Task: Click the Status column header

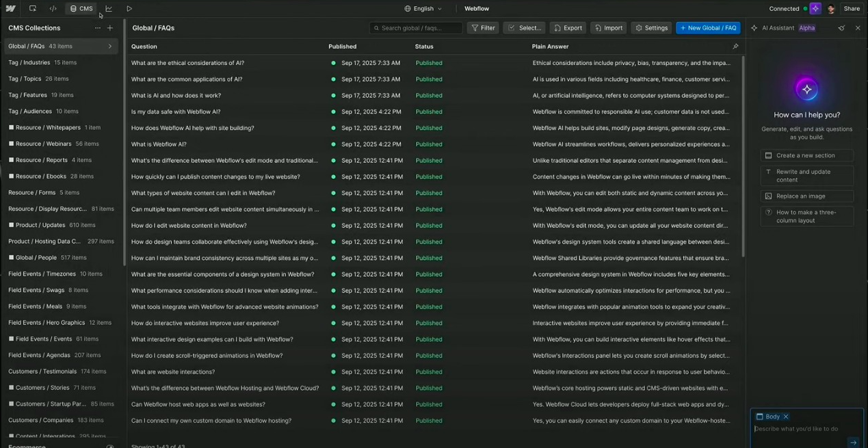Action: click(x=424, y=47)
